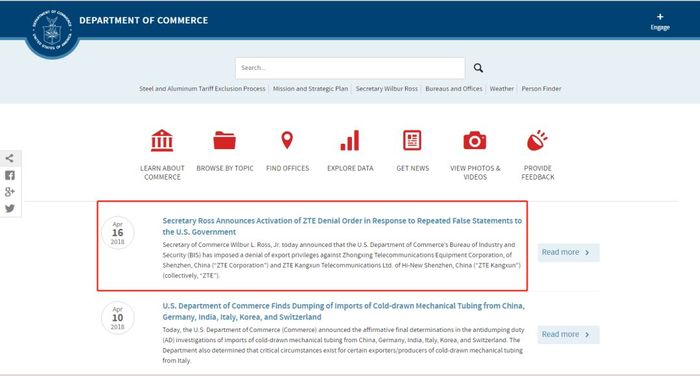Click the Get News newspaper icon
The image size is (700, 376).
click(412, 140)
